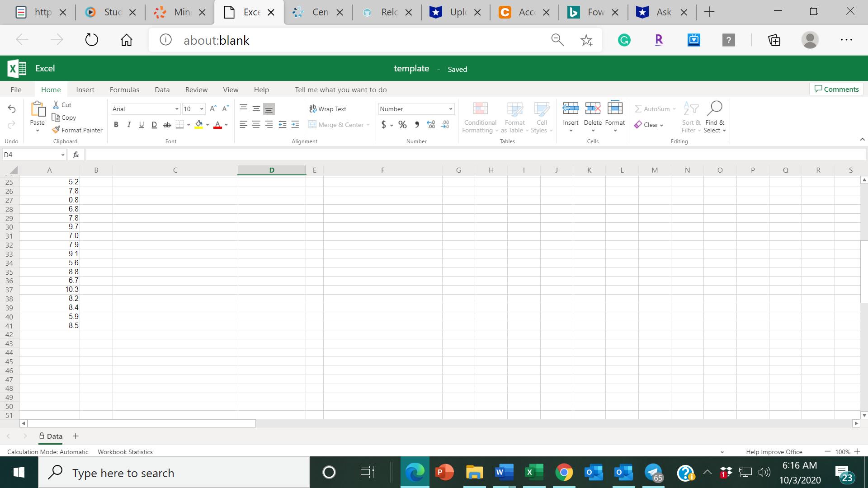
Task: Open the Data ribbon tab
Action: click(x=162, y=89)
